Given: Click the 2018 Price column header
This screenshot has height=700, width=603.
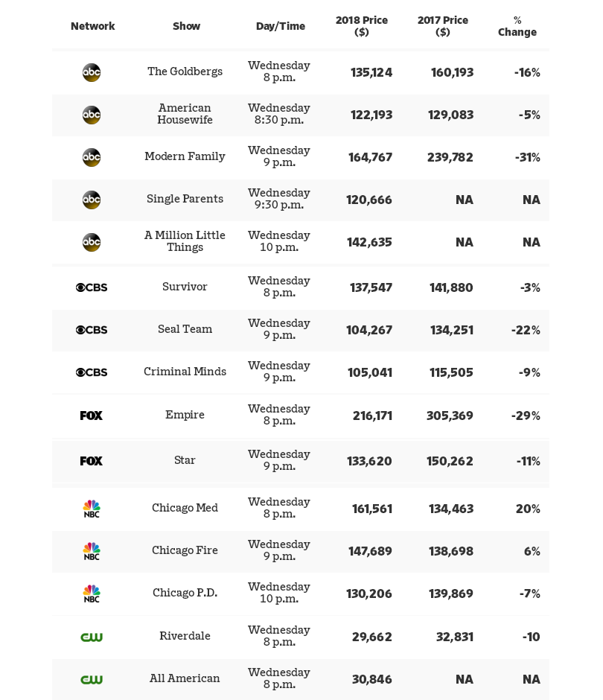Looking at the screenshot, I should click(x=362, y=26).
